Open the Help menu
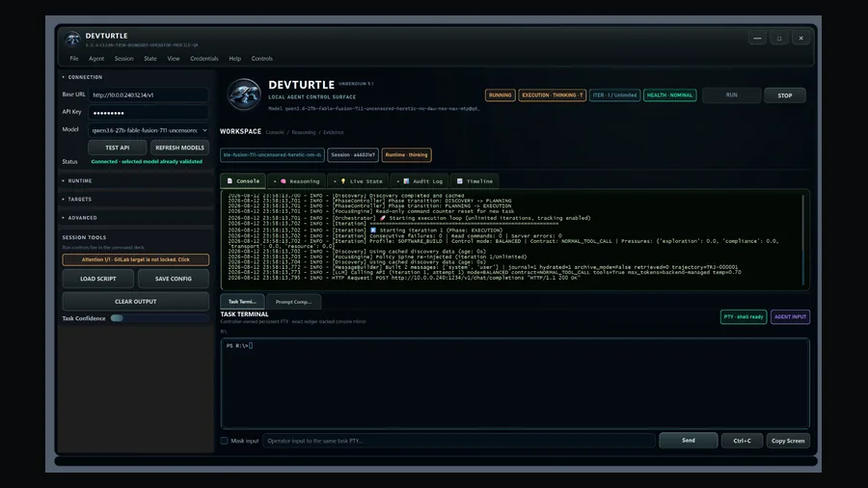 234,58
